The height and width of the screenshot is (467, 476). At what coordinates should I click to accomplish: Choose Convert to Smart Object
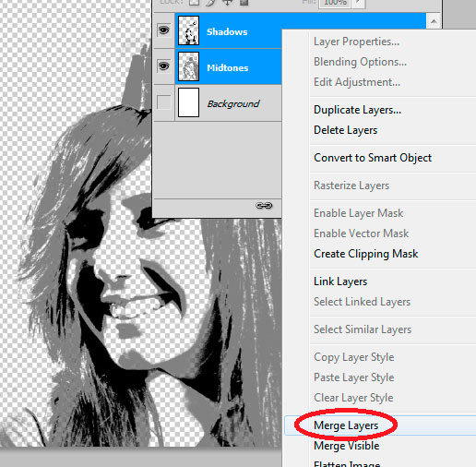373,158
